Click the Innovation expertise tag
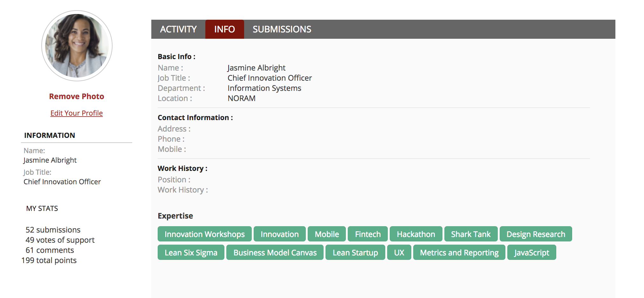Image resolution: width=644 pixels, height=298 pixels. coord(280,234)
